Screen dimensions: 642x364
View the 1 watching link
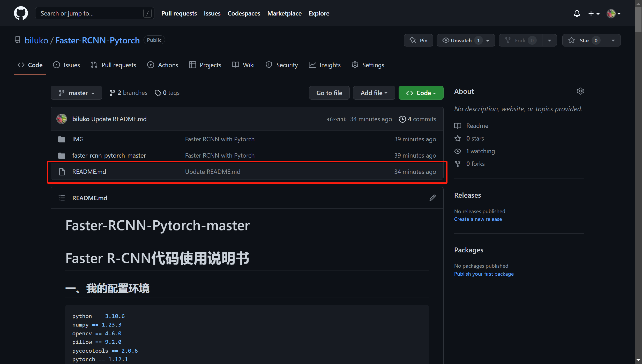click(475, 151)
